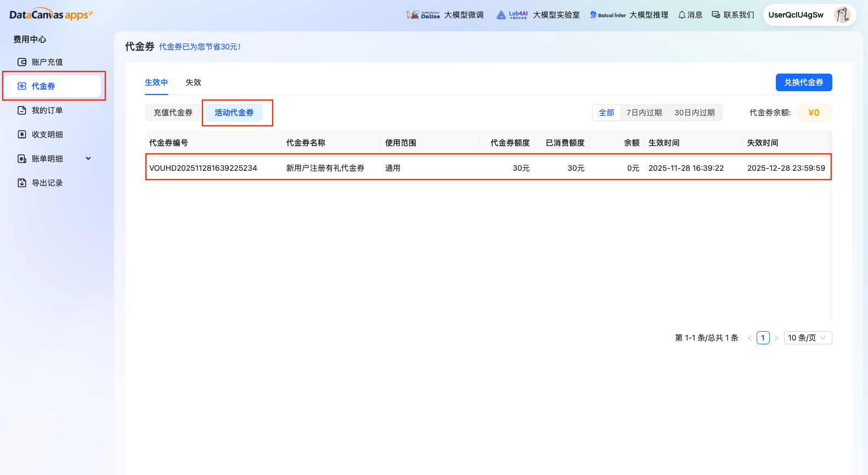Filter vouchers expiring within 30 days
The height and width of the screenshot is (475, 868).
coord(694,113)
